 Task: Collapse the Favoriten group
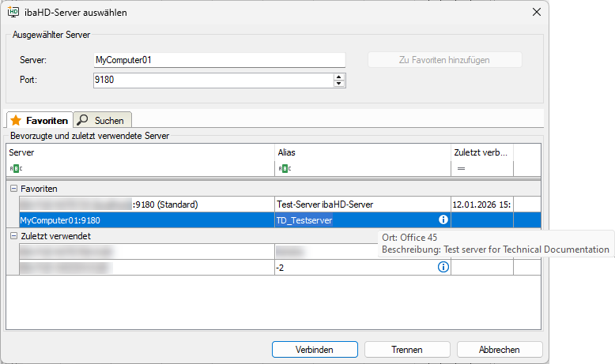13,189
